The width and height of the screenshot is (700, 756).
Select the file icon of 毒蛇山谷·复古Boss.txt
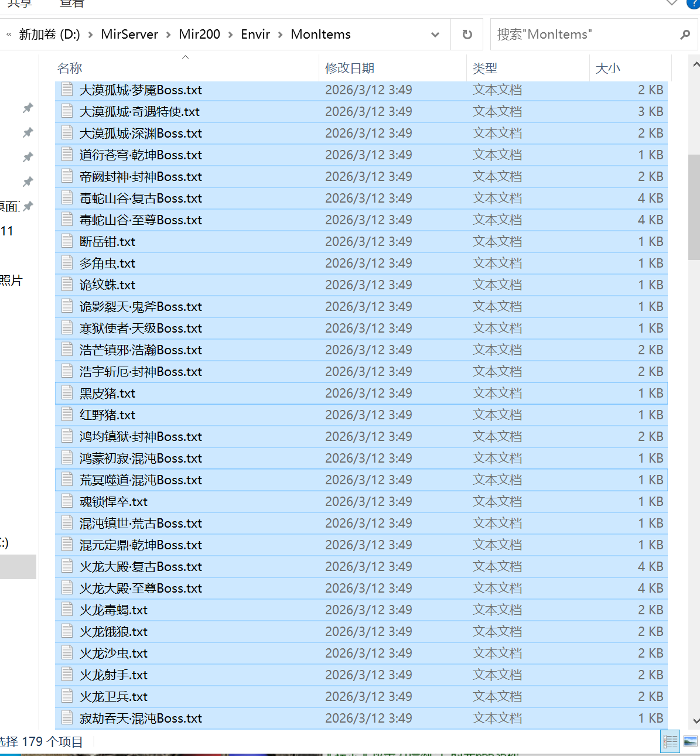pos(67,198)
